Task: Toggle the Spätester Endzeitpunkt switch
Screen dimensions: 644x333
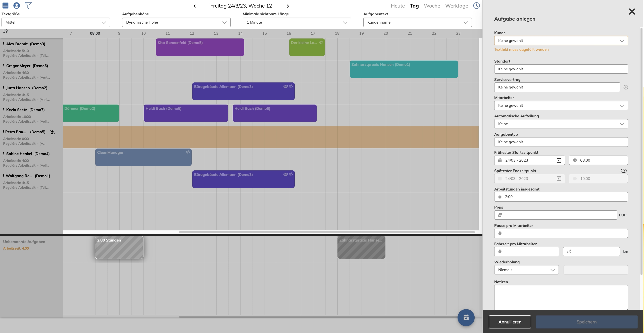Action: pyautogui.click(x=623, y=171)
